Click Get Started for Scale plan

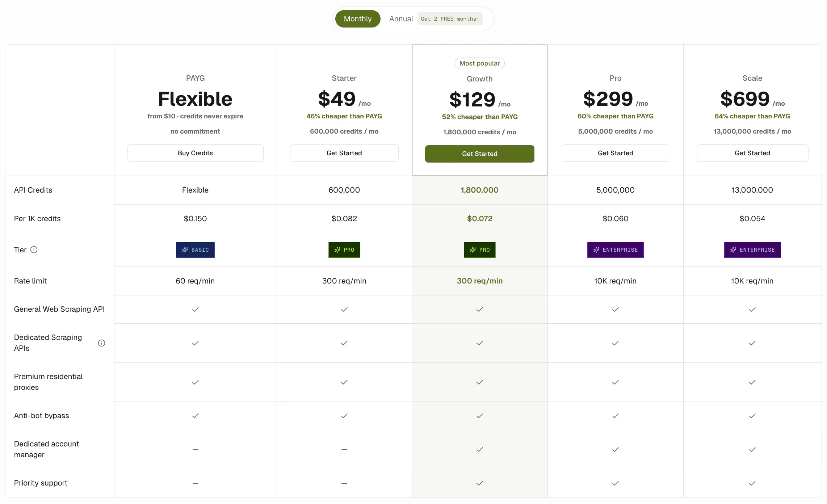[752, 153]
